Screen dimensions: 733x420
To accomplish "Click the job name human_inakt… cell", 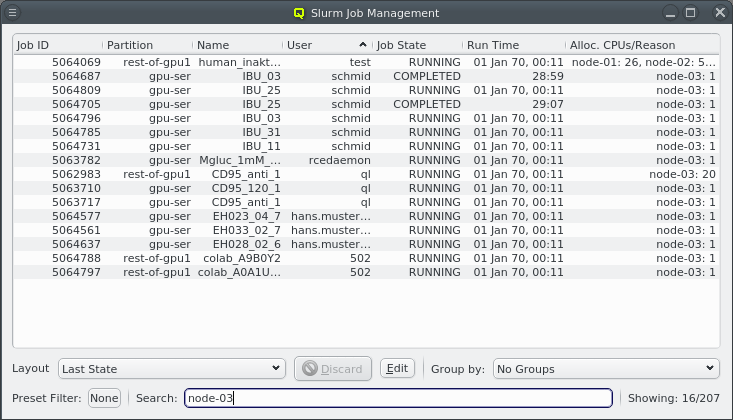I will (x=239, y=62).
